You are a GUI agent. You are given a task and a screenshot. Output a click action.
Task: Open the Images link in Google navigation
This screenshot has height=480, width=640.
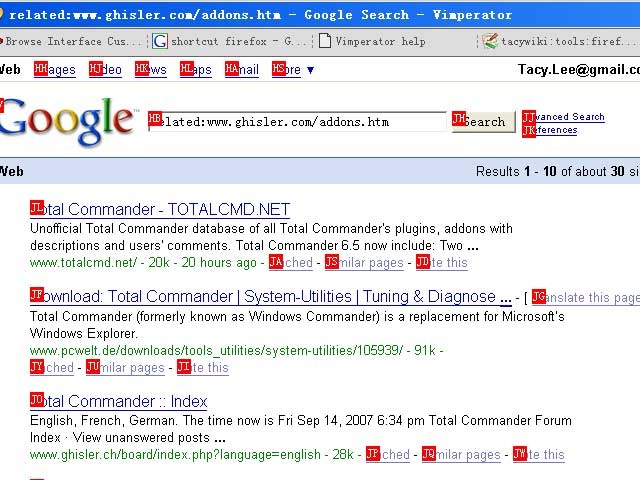click(x=55, y=69)
